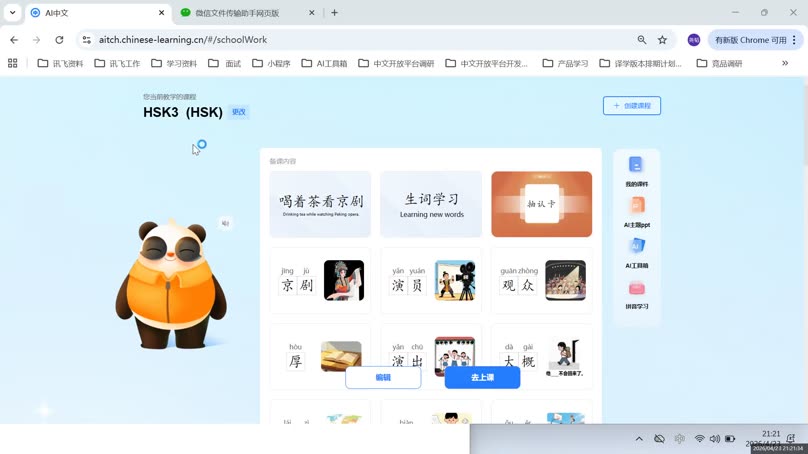Switch to 微信文件传输助手网页版 tab
The image size is (808, 454).
(246, 13)
